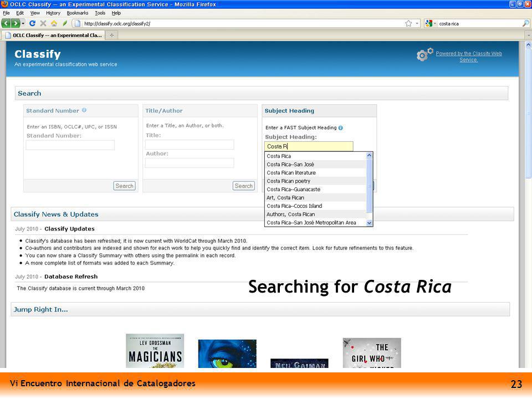Click the 'Classify News & Updates' heading
This screenshot has height=399, width=532.
point(56,214)
